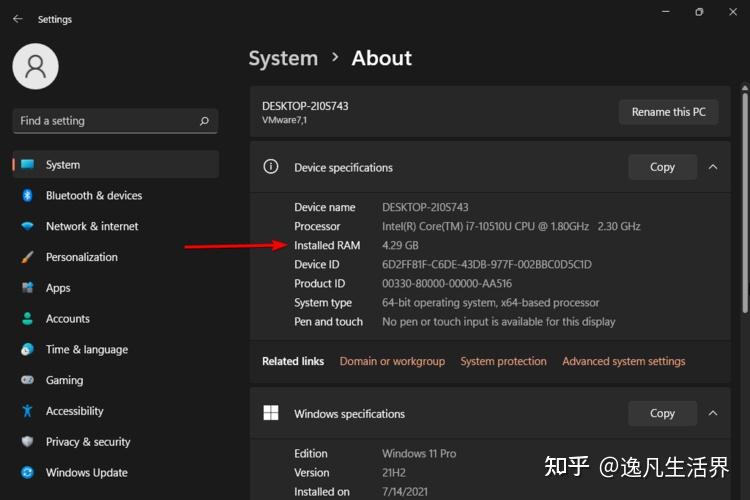Image resolution: width=750 pixels, height=500 pixels.
Task: Click the Installed on date 7/14/2021
Action: click(405, 492)
